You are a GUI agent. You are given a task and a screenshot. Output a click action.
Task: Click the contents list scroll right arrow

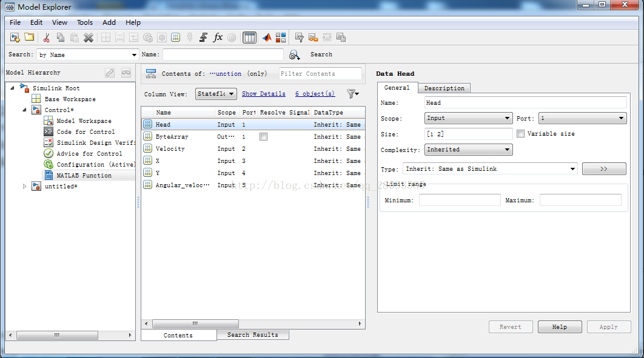[360, 323]
